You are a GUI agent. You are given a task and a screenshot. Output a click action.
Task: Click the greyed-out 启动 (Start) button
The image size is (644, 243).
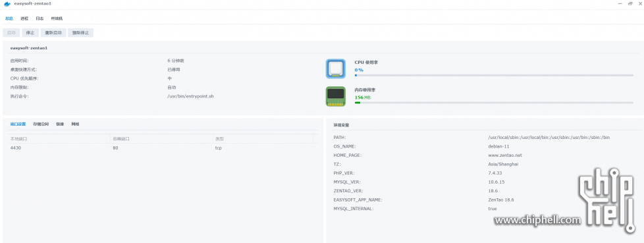[x=11, y=33]
